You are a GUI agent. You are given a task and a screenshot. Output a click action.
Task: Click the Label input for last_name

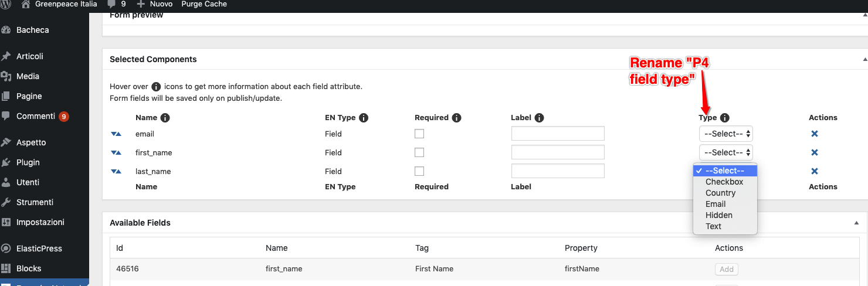click(x=558, y=171)
